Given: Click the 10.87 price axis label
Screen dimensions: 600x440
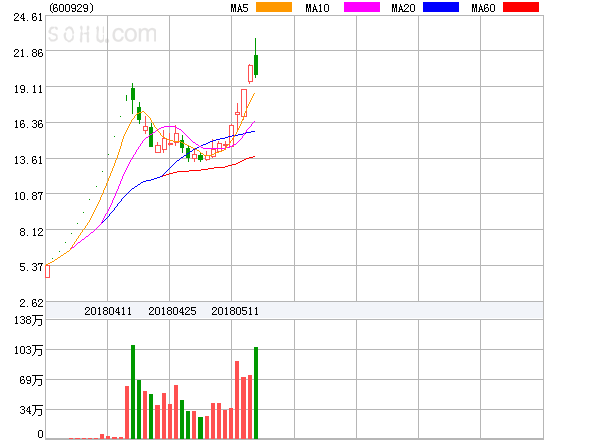Looking at the screenshot, I should pos(28,196).
